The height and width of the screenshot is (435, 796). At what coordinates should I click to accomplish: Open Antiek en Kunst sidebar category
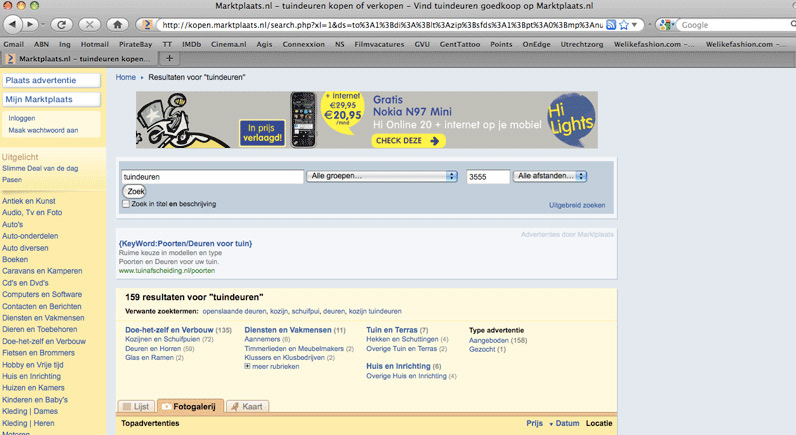pos(28,201)
